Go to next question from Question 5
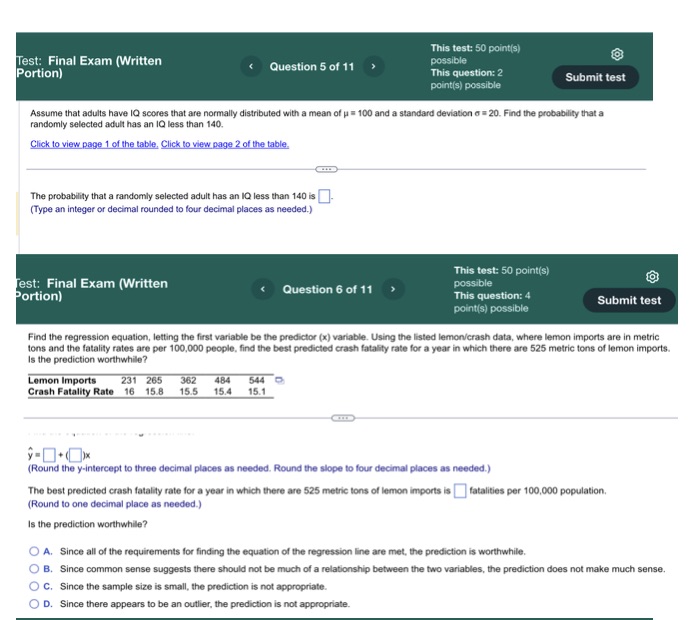 tap(373, 66)
